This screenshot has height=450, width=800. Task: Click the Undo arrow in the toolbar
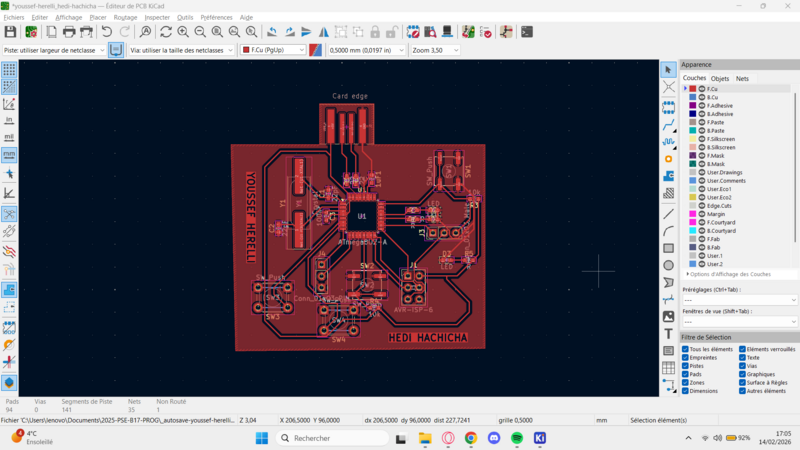[x=107, y=32]
